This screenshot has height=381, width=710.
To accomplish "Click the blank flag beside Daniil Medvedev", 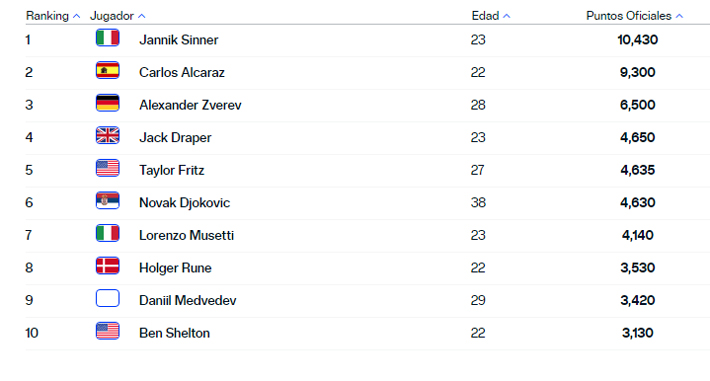I will pos(107,299).
